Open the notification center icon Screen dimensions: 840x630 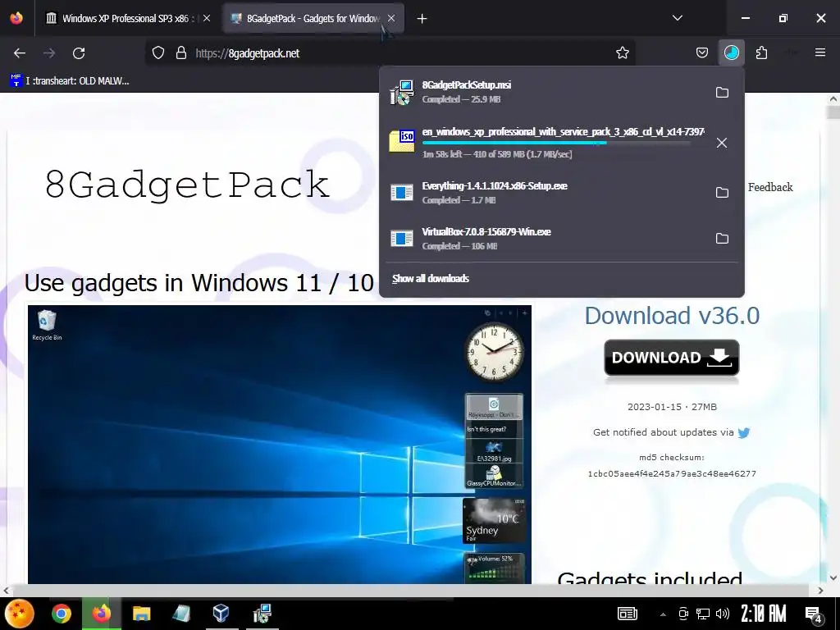(815, 614)
